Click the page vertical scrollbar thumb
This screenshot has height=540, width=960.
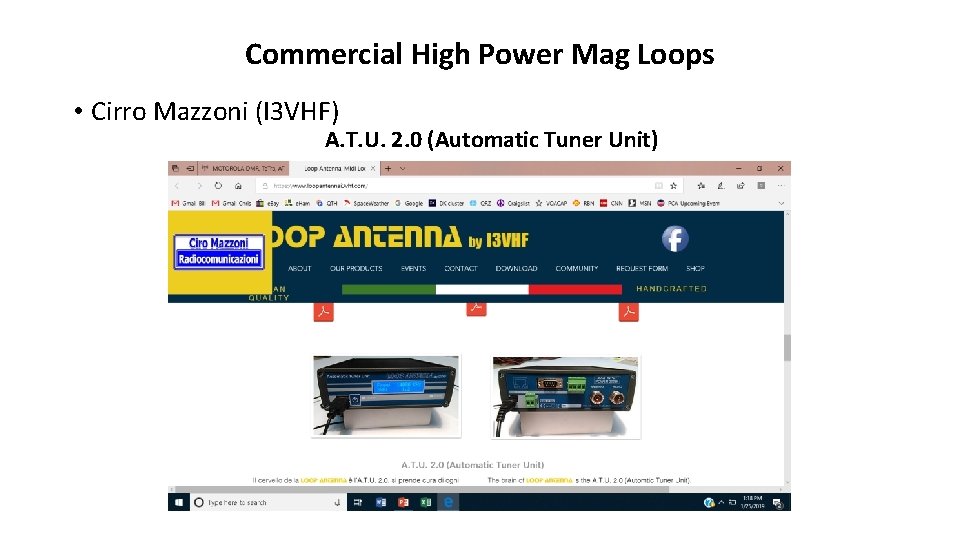[x=787, y=347]
